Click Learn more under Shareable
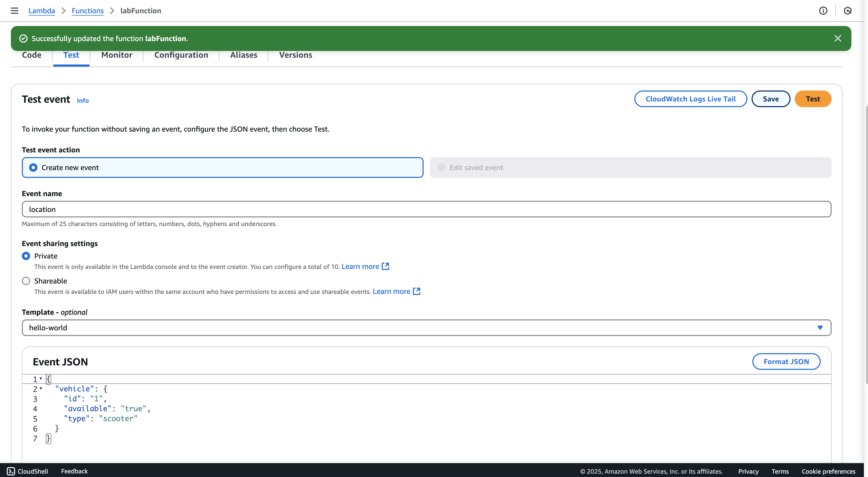 pyautogui.click(x=391, y=292)
